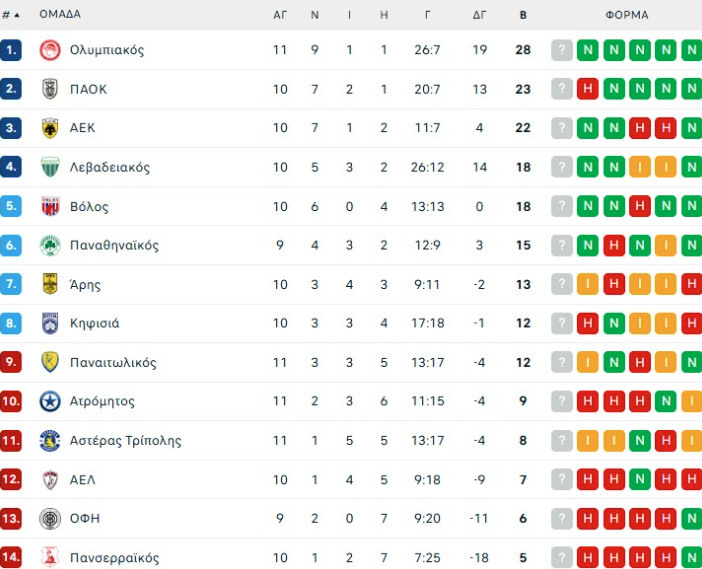Click the ΟΦΗ team name link
Image resolution: width=702 pixels, height=569 pixels.
pyautogui.click(x=85, y=518)
